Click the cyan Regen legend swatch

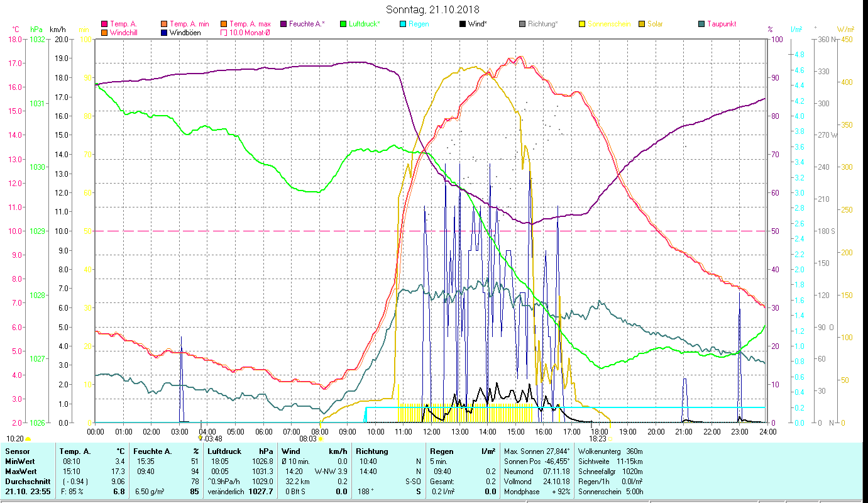[402, 24]
